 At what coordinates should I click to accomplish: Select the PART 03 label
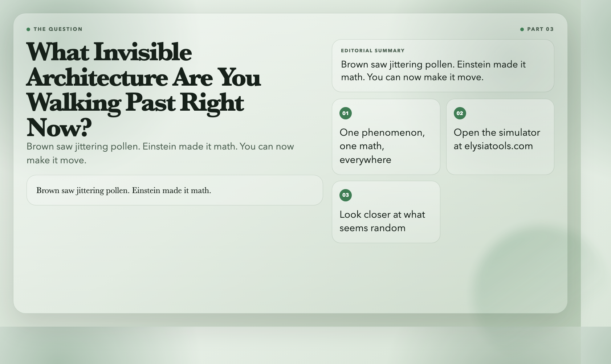click(540, 29)
